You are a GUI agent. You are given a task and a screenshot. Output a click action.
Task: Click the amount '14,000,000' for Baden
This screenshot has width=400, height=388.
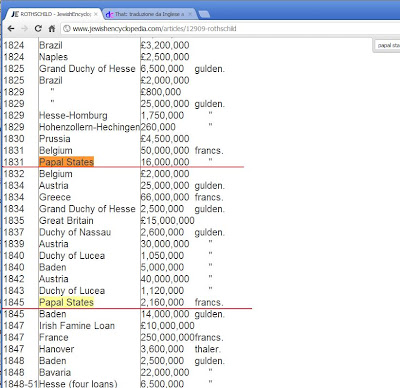[165, 314]
